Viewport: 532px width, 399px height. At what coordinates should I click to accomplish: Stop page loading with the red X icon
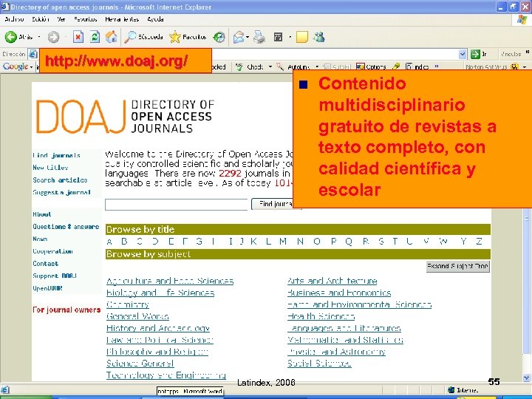click(x=78, y=37)
